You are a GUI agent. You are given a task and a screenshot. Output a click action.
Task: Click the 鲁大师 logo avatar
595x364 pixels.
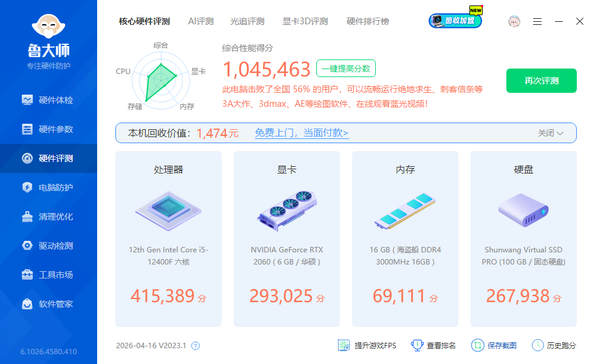pyautogui.click(x=49, y=26)
